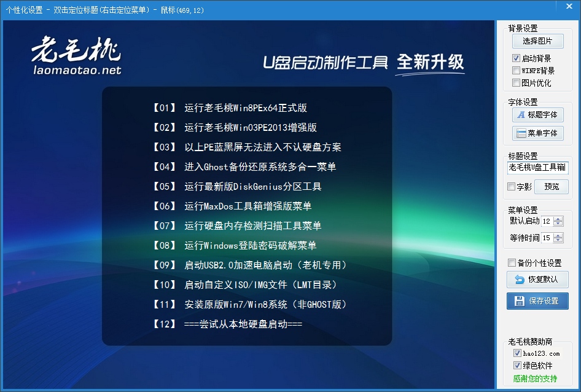Click the 默认启动 number field
Screen dimensions: 581x392
(x=547, y=221)
